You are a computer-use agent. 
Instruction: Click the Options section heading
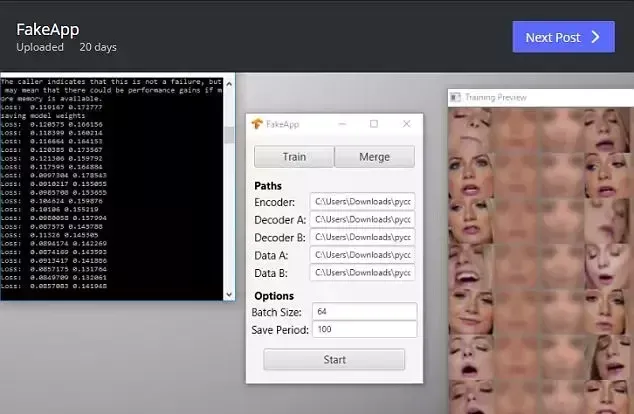[x=274, y=296]
